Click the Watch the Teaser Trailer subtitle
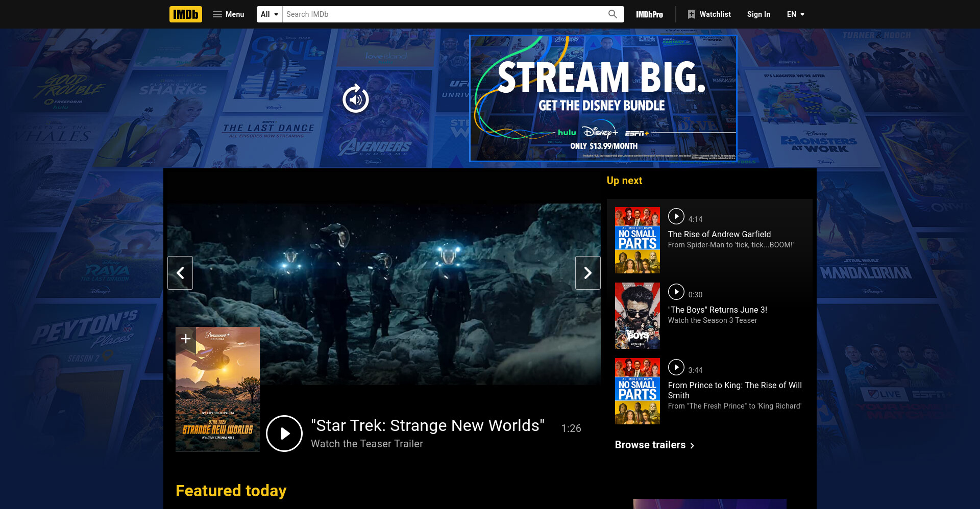 pyautogui.click(x=367, y=444)
